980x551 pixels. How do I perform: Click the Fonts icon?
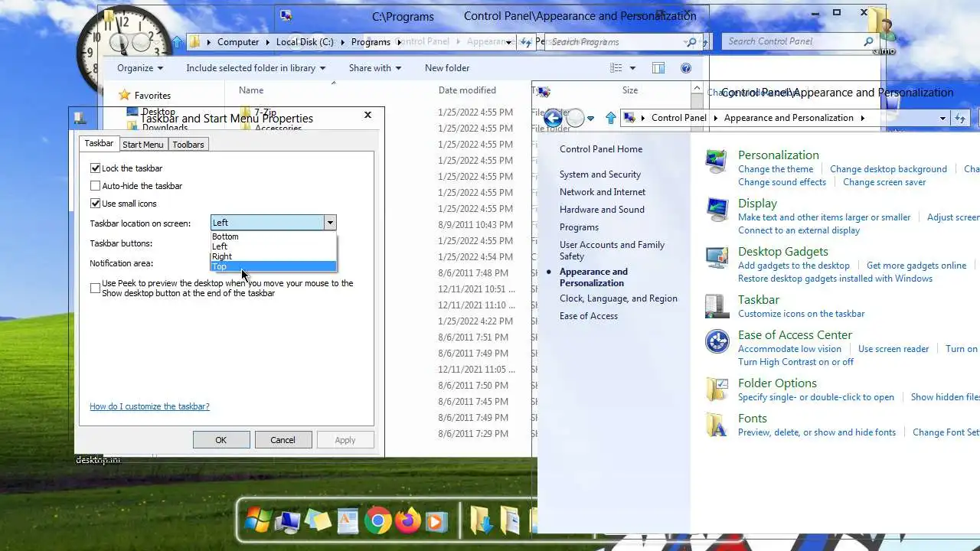click(717, 425)
